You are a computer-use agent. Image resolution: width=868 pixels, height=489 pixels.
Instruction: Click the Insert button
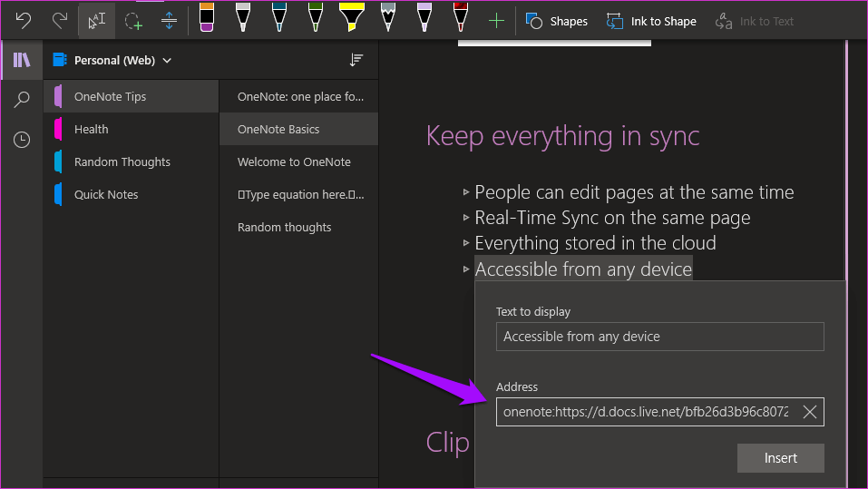(781, 458)
